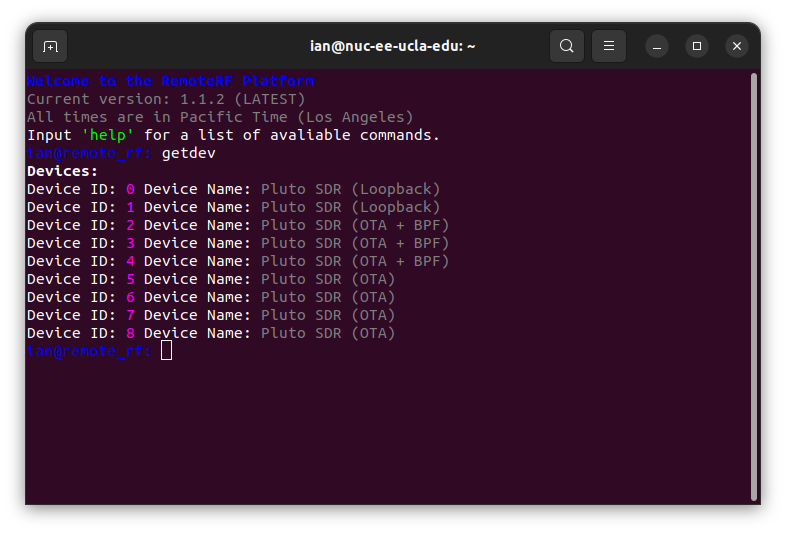Click 'Pluto SDR (OTA + BPF)' for Device 4
This screenshot has width=786, height=533.
pyautogui.click(x=355, y=261)
